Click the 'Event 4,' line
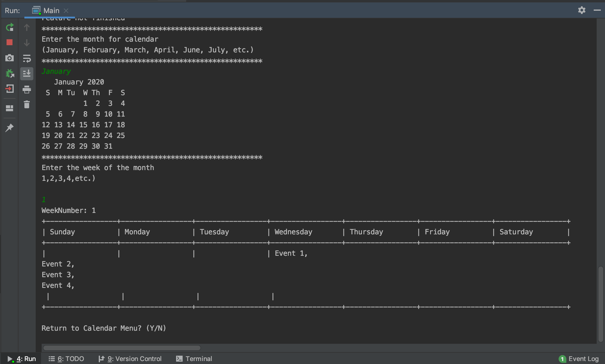This screenshot has height=364, width=605. pos(58,285)
